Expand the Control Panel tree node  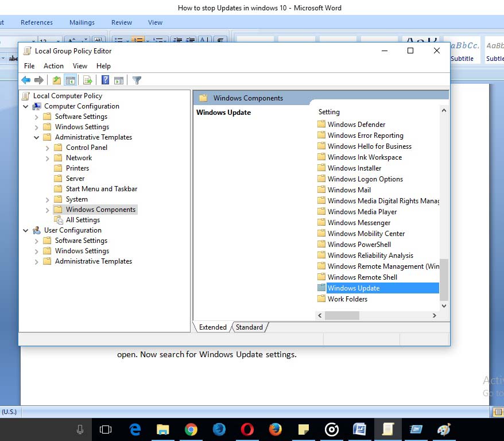tap(47, 148)
